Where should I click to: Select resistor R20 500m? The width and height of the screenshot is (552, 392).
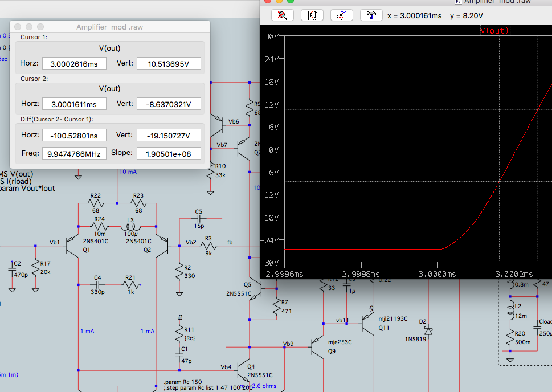pos(510,338)
